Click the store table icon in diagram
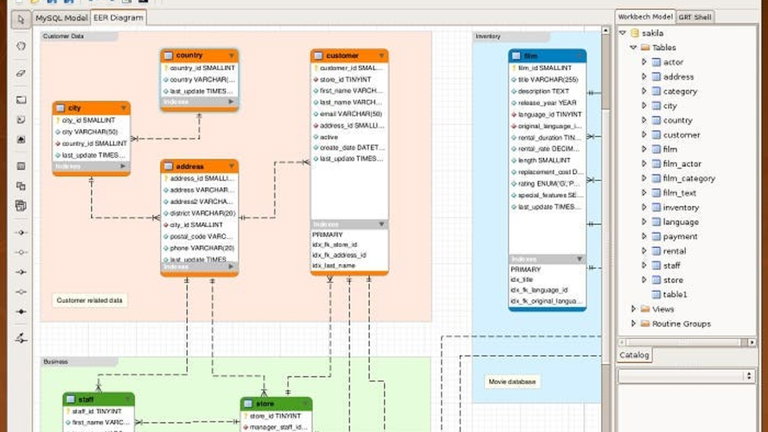This screenshot has width=768, height=432. [248, 404]
